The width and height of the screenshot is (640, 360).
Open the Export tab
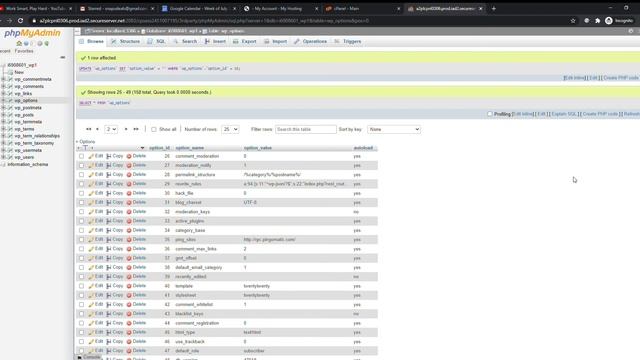coord(244,41)
